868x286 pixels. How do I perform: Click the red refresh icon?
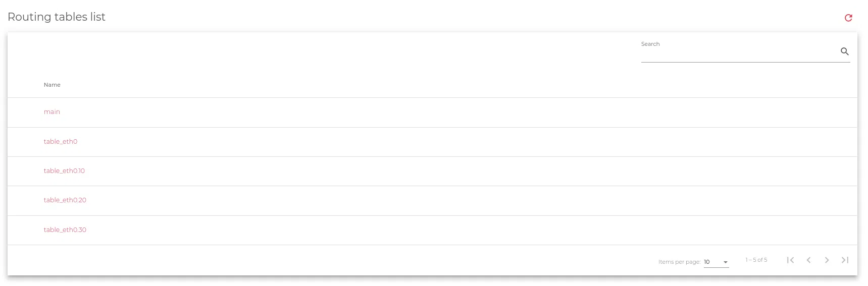[x=848, y=18]
